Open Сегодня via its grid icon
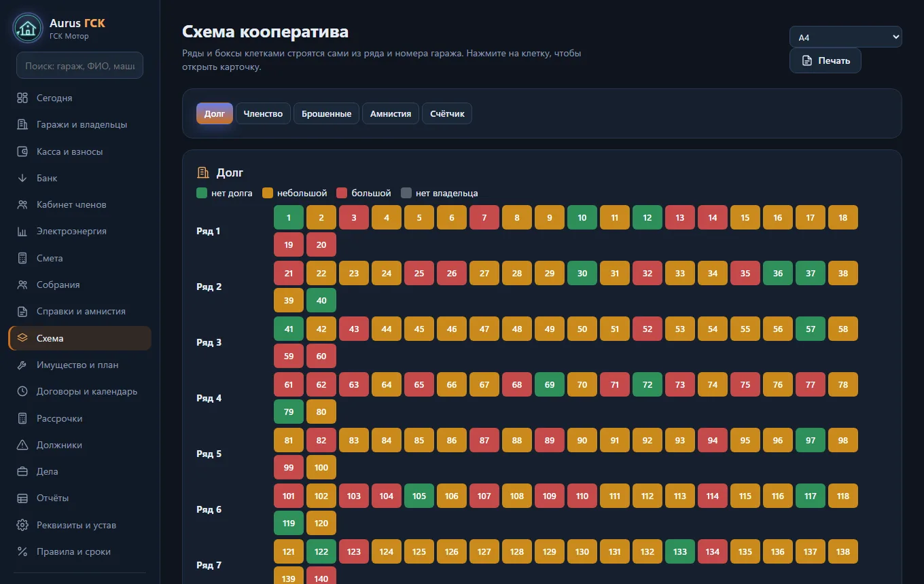The image size is (924, 584). 22,98
